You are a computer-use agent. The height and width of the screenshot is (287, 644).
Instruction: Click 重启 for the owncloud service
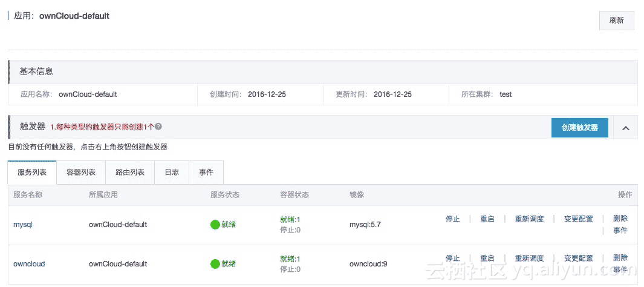coord(487,258)
